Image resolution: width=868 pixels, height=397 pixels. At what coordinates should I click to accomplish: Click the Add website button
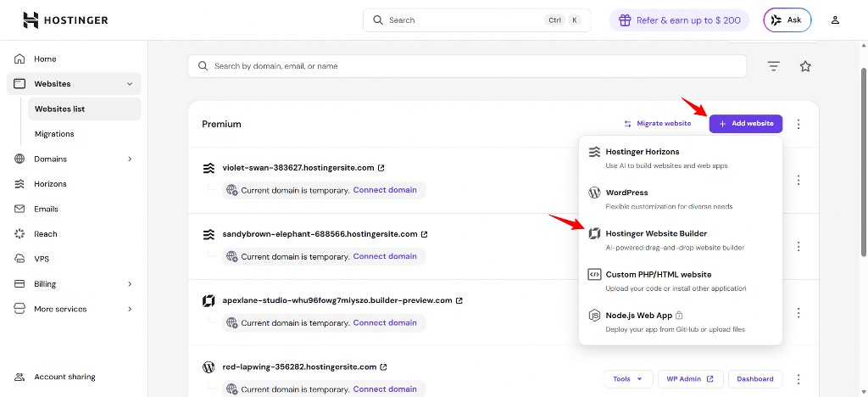pyautogui.click(x=746, y=124)
